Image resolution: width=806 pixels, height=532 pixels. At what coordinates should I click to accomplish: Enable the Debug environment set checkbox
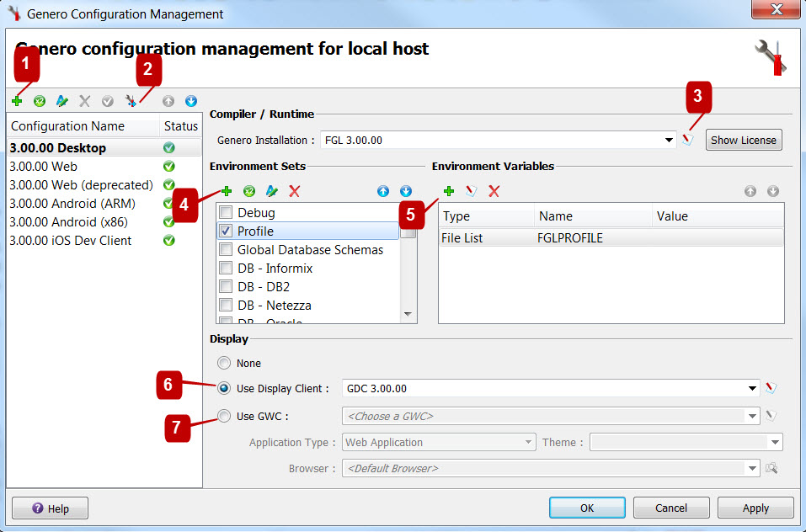(x=227, y=213)
